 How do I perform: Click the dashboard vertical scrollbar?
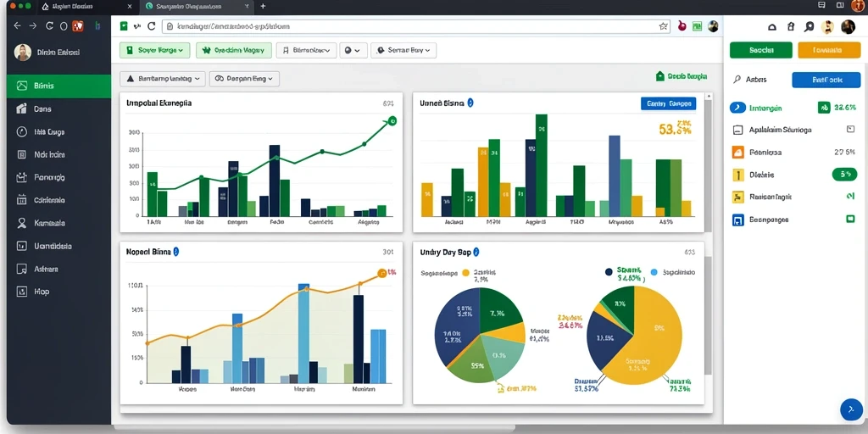[708, 166]
